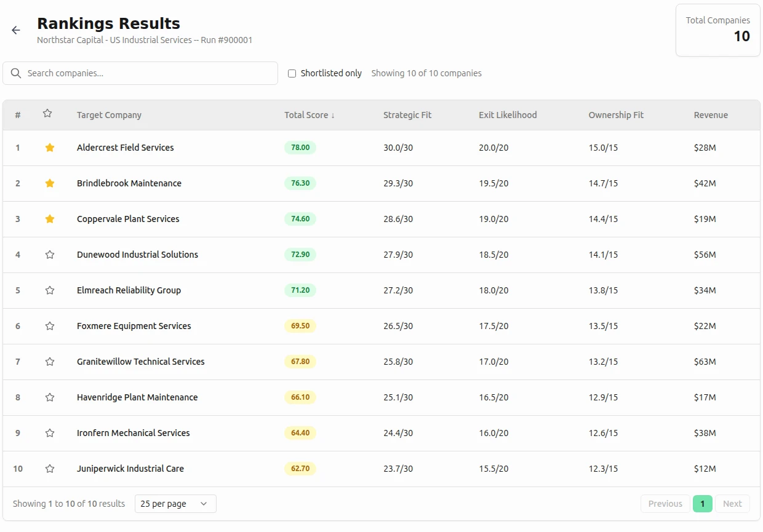Star Havenridge Plant Maintenance
This screenshot has width=763, height=532.
coord(50,397)
